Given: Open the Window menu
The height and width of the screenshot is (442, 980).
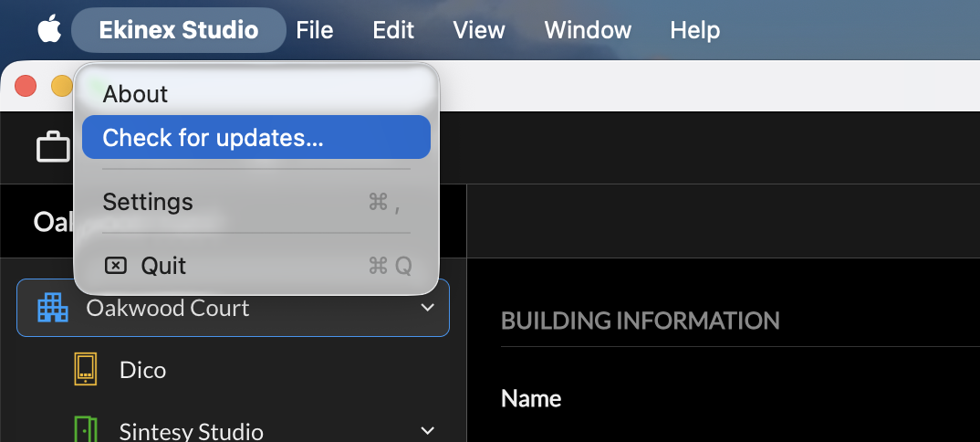Looking at the screenshot, I should (588, 30).
